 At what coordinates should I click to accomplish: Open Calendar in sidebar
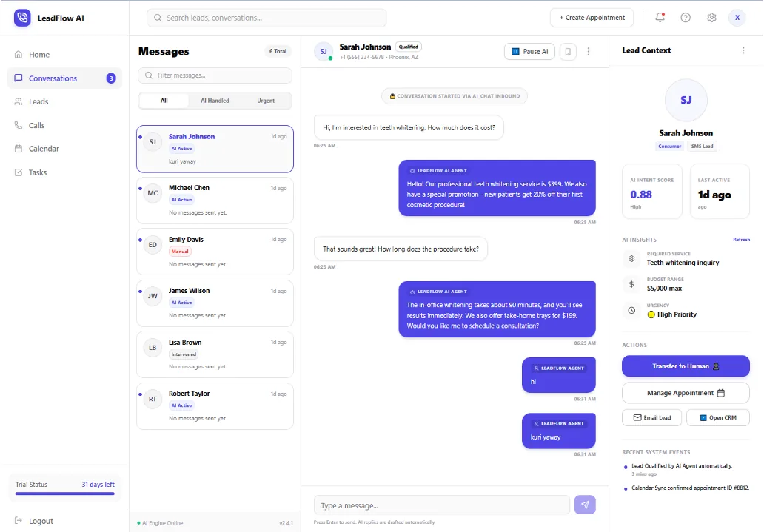pyautogui.click(x=64, y=149)
